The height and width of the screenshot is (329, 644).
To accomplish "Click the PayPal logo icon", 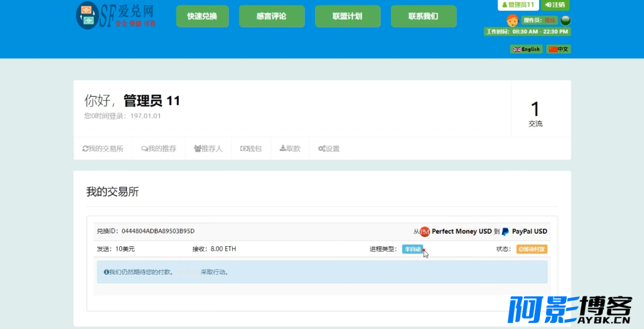I will pyautogui.click(x=505, y=232).
